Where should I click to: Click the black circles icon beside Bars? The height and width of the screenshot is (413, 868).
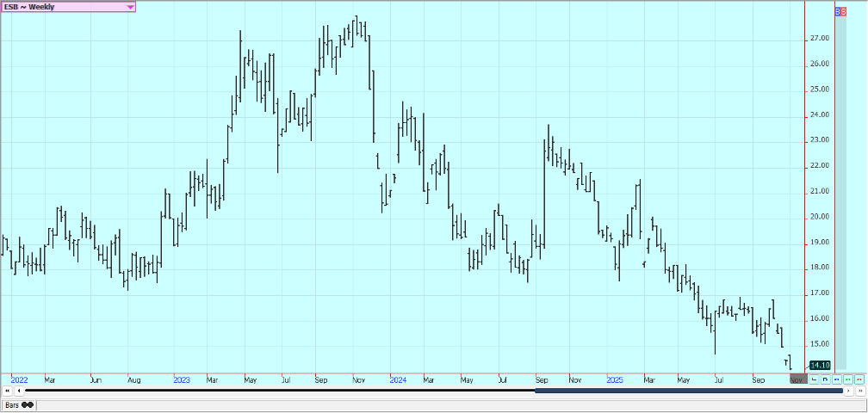coord(28,404)
